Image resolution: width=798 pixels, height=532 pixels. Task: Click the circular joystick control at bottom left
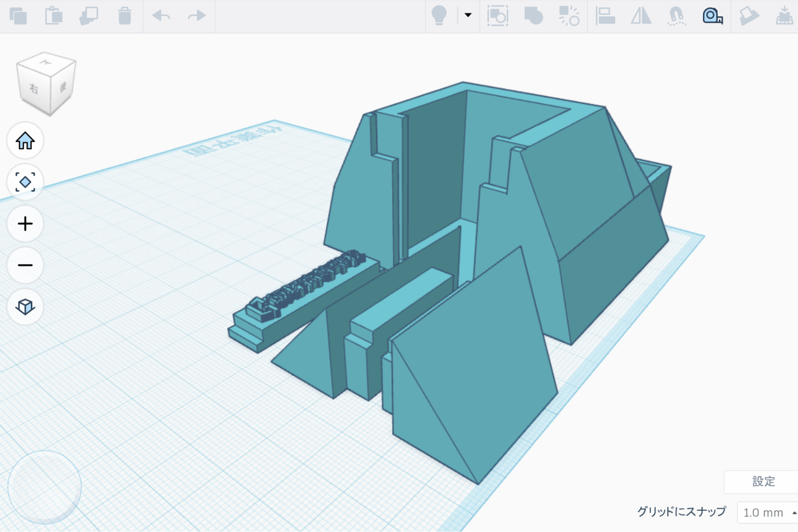45,487
